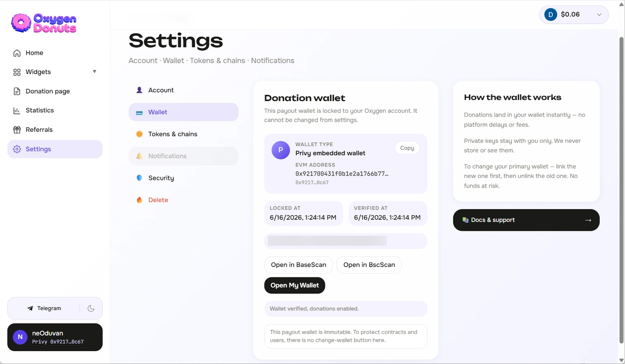Click the Security shield icon

point(139,178)
